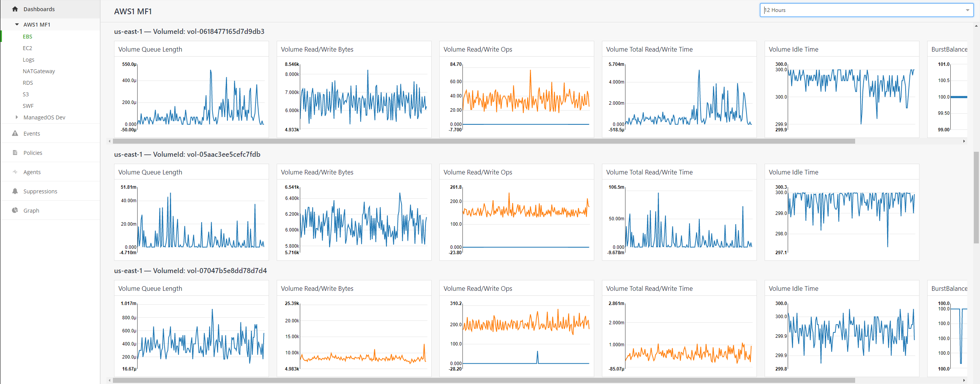Click Volume Idle Time chart for vol-07047b5e8dd78d7d4

click(x=842, y=329)
